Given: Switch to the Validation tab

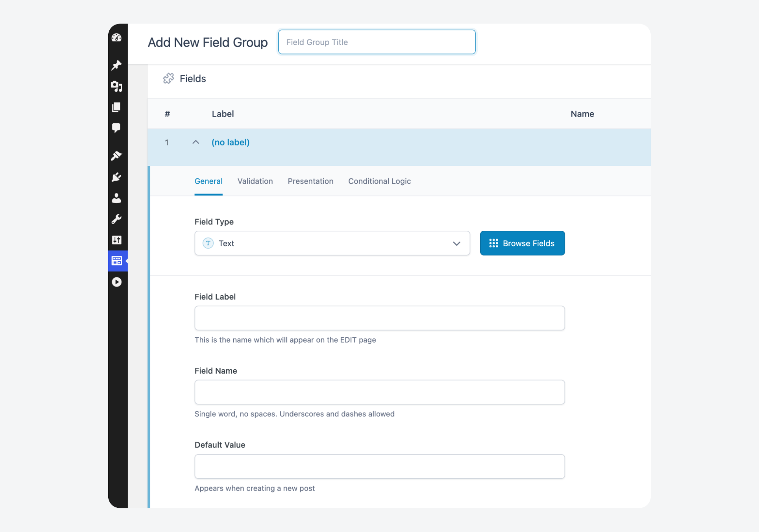Looking at the screenshot, I should click(x=255, y=181).
